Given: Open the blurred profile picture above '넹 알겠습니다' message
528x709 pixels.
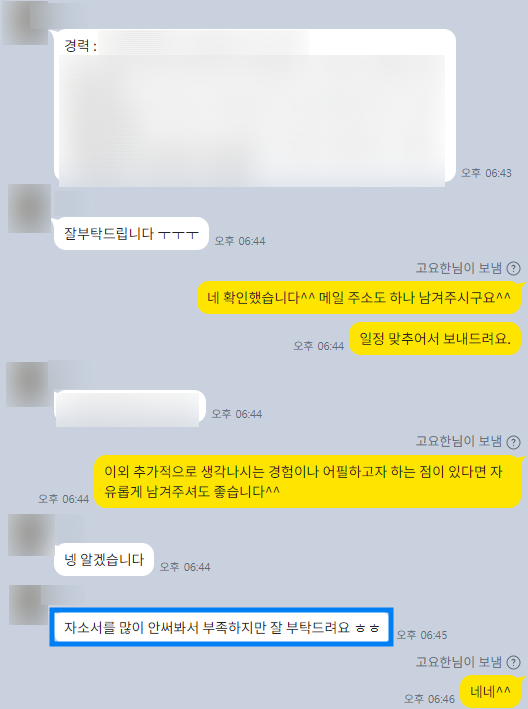Looking at the screenshot, I should pos(30,535).
